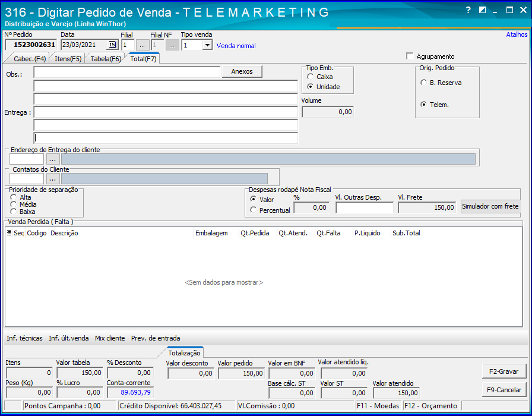
Task: Click the help question mark icon
Action: (x=468, y=10)
